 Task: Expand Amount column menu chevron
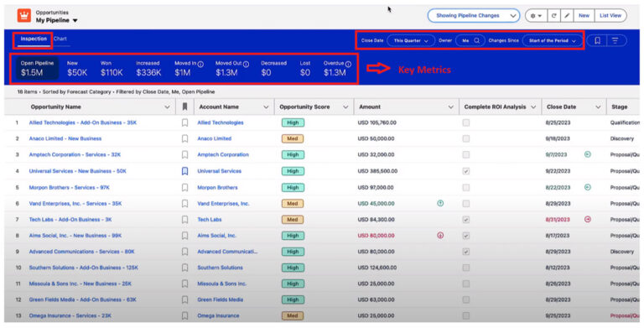(x=450, y=107)
